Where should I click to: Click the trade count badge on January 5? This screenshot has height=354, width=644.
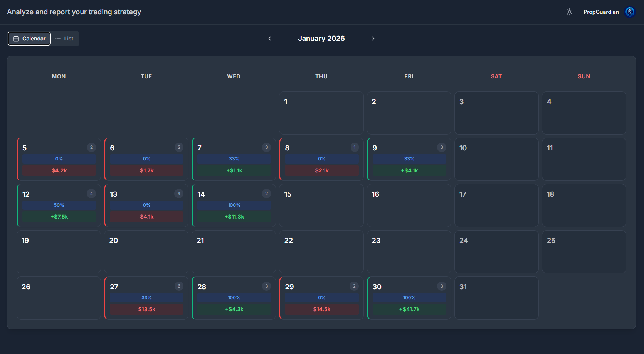tap(91, 147)
